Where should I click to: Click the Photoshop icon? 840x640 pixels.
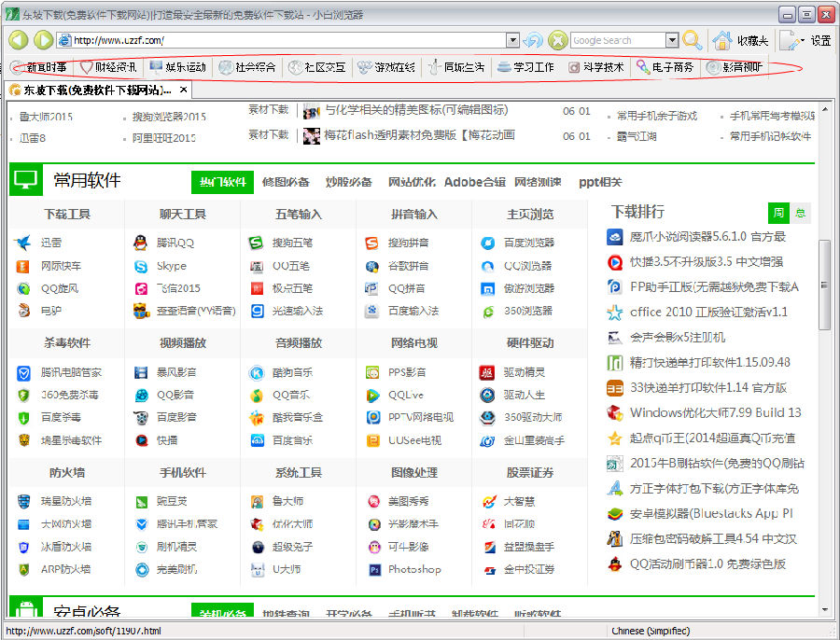pos(375,570)
